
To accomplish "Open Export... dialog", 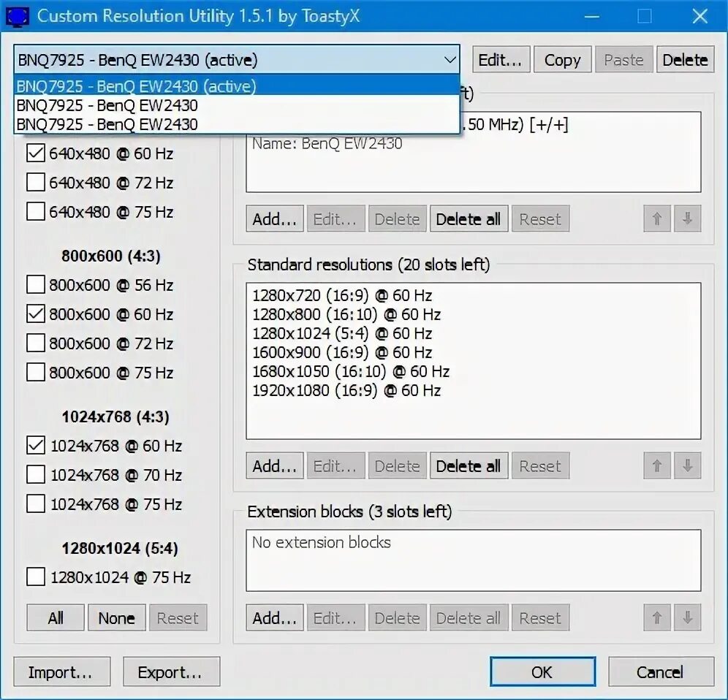I will [x=171, y=672].
